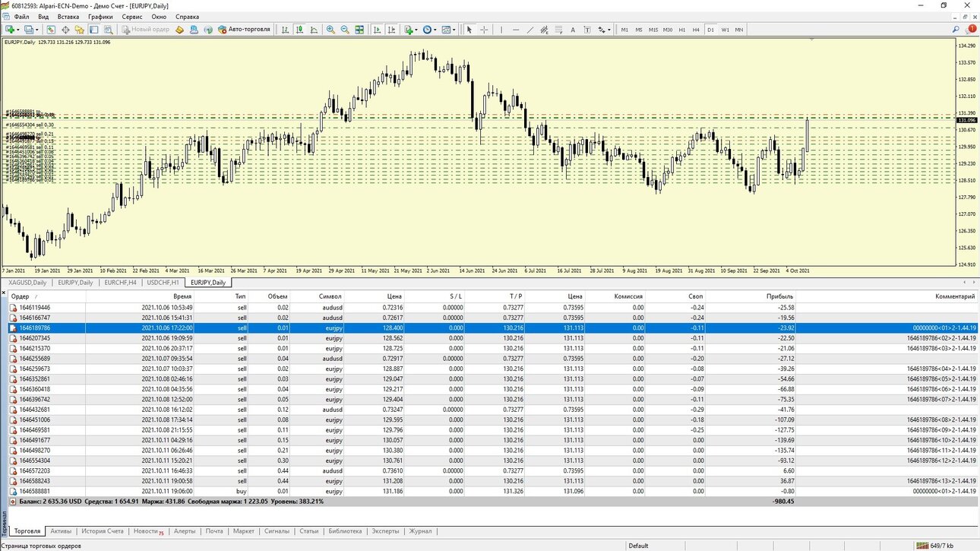
Task: Open the chat notifications icon
Action: (x=971, y=30)
